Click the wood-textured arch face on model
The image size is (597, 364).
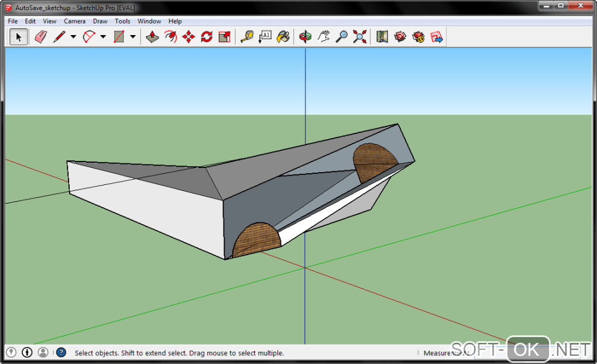258,239
